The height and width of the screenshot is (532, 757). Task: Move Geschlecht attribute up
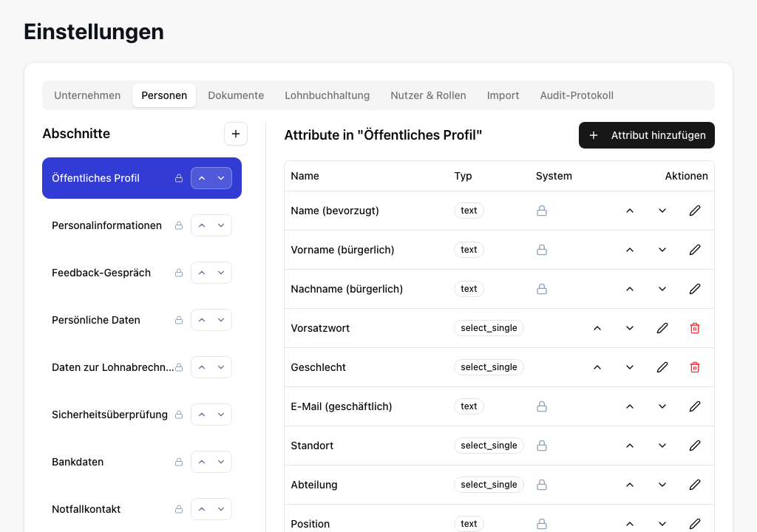pyautogui.click(x=597, y=367)
